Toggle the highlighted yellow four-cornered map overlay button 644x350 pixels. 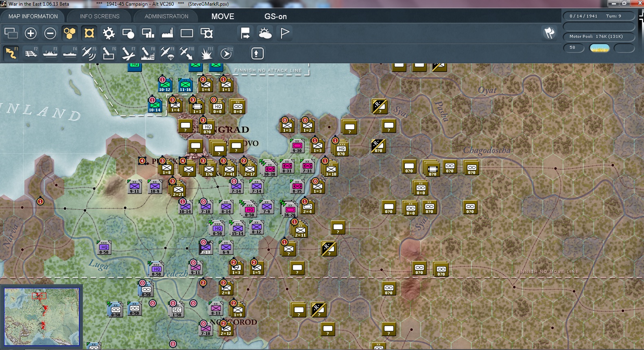click(89, 33)
